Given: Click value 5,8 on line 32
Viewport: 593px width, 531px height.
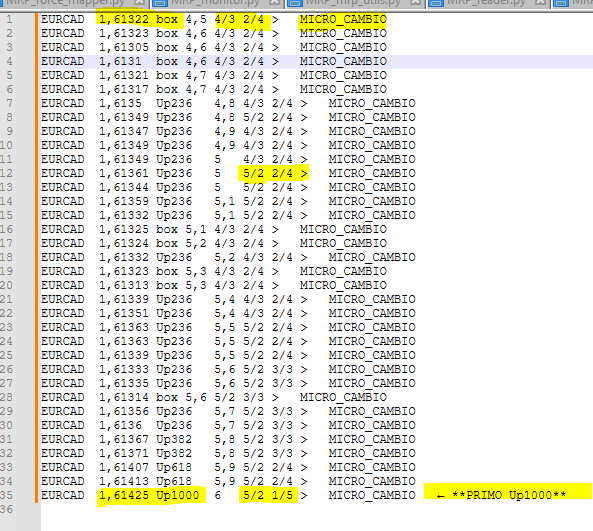Looking at the screenshot, I should click(225, 453).
